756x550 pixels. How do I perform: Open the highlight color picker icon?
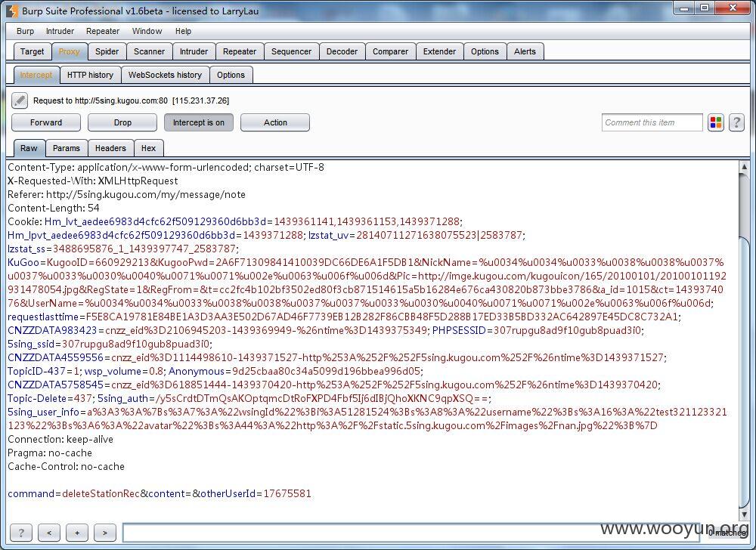coord(716,122)
